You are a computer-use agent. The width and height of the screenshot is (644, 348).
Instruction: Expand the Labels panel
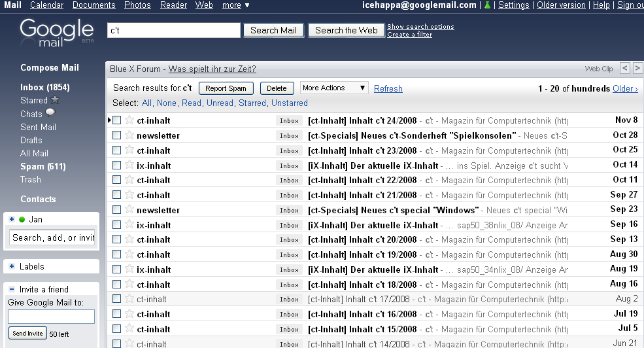pos(12,267)
